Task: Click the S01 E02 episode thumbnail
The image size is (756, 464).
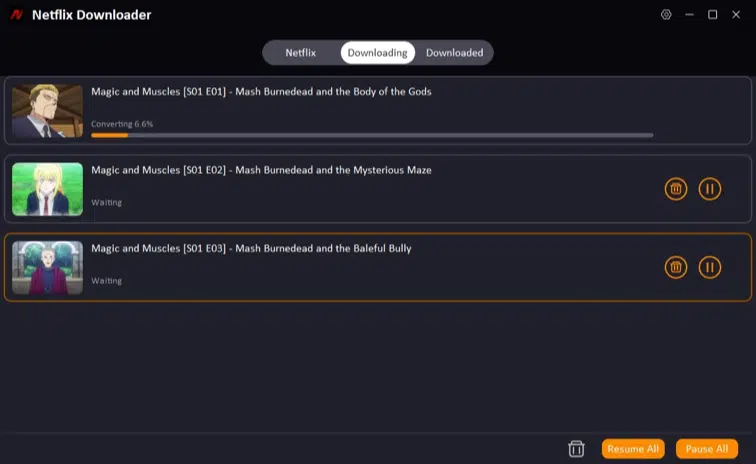Action: 47,189
